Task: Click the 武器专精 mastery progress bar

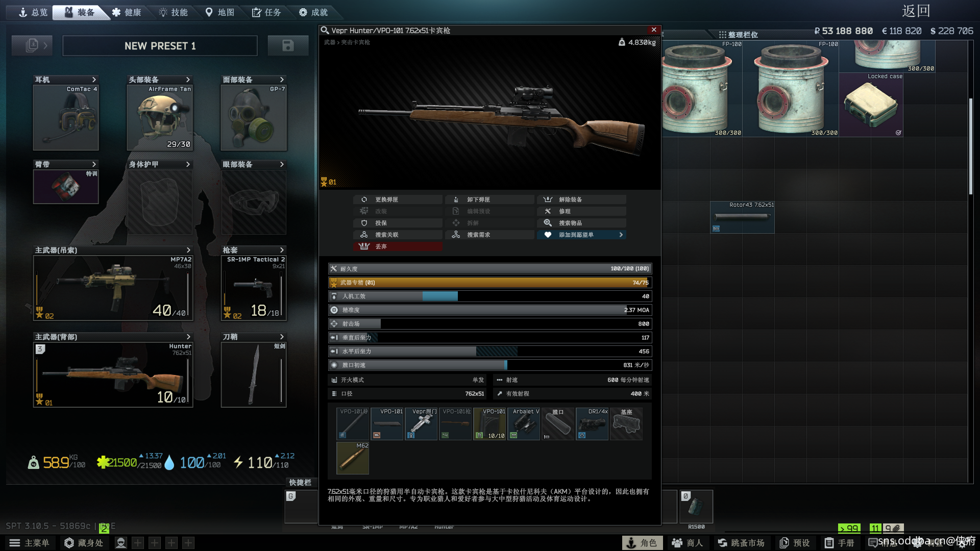Action: 490,282
